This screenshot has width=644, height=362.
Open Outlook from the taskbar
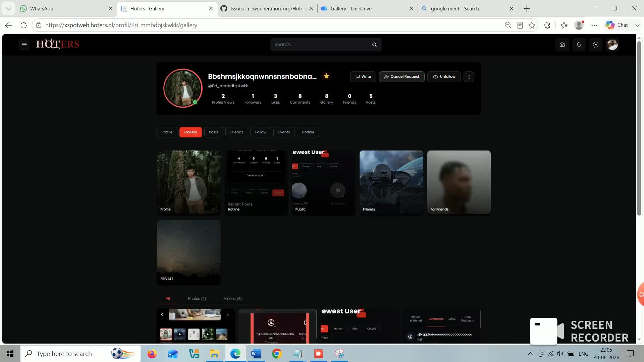pos(173,354)
